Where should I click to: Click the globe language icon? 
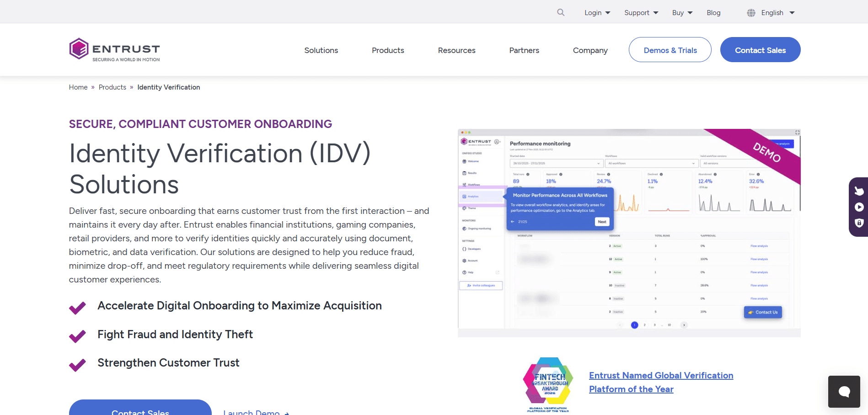[x=751, y=13]
